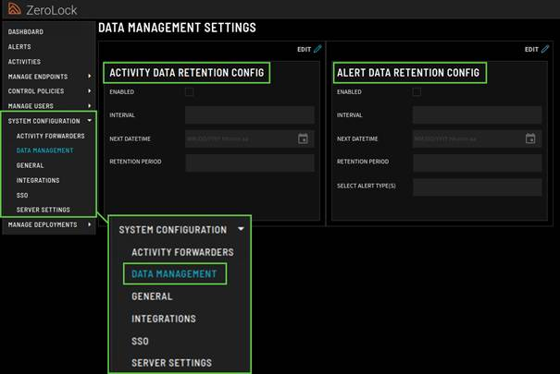
Task: Open calendar picker in Alert Next Datetime field
Action: (530, 139)
